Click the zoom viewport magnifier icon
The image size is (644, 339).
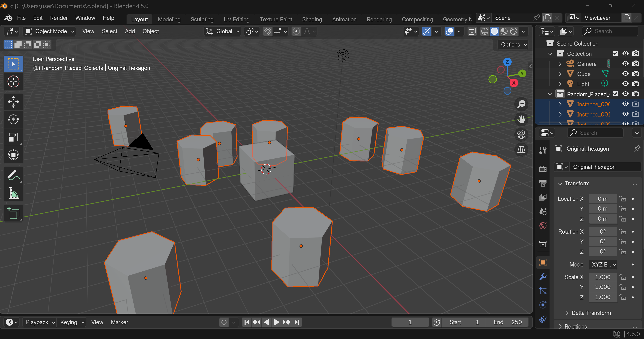(521, 104)
